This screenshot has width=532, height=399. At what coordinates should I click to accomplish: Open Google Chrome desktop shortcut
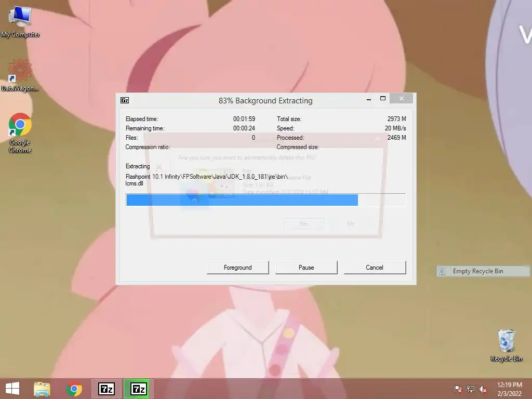tap(20, 132)
